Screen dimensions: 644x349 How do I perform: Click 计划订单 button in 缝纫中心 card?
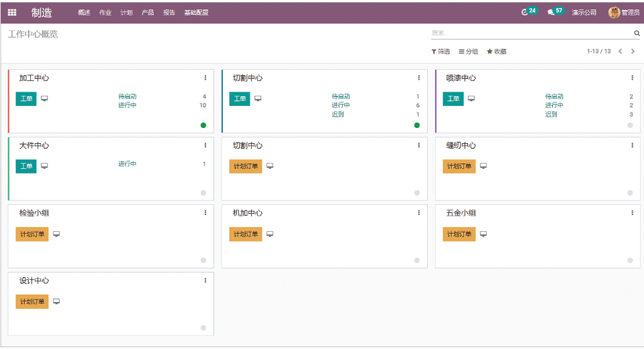tap(459, 166)
